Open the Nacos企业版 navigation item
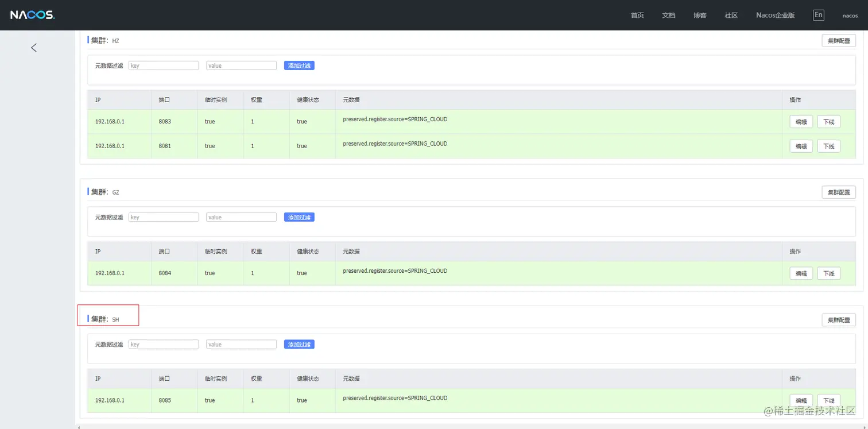Screen dimensions: 868x429 [776, 16]
